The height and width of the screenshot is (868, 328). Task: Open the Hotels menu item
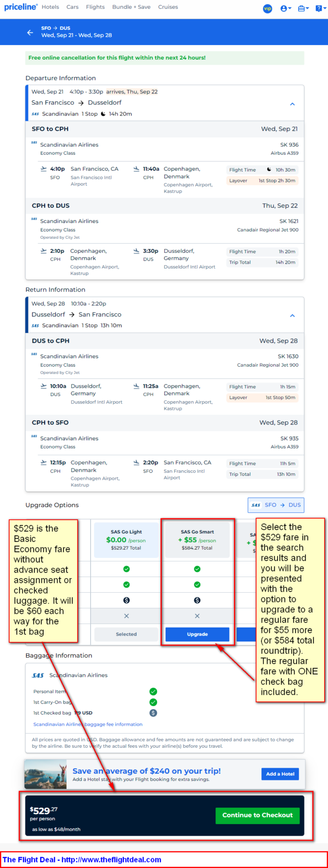point(50,7)
